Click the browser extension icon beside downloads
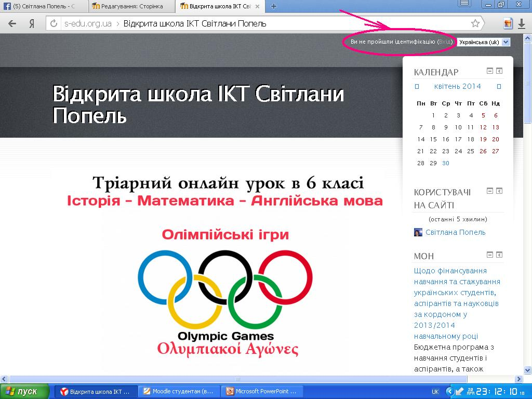The image size is (532, 399). tap(508, 23)
